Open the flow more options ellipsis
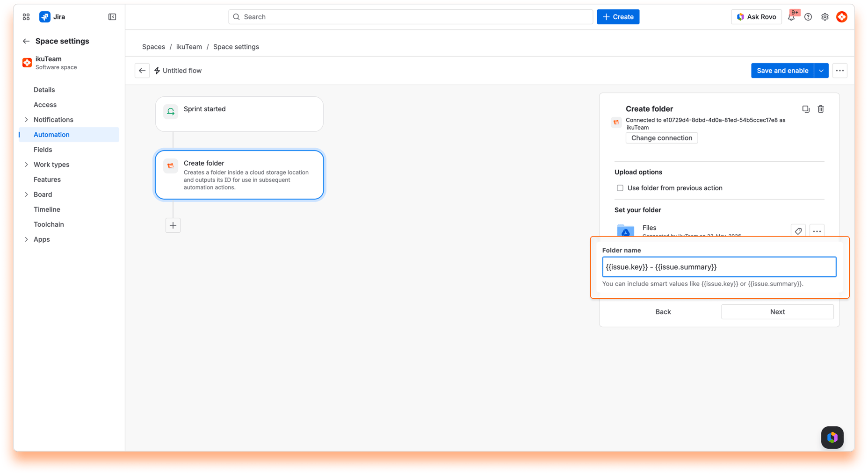 840,71
